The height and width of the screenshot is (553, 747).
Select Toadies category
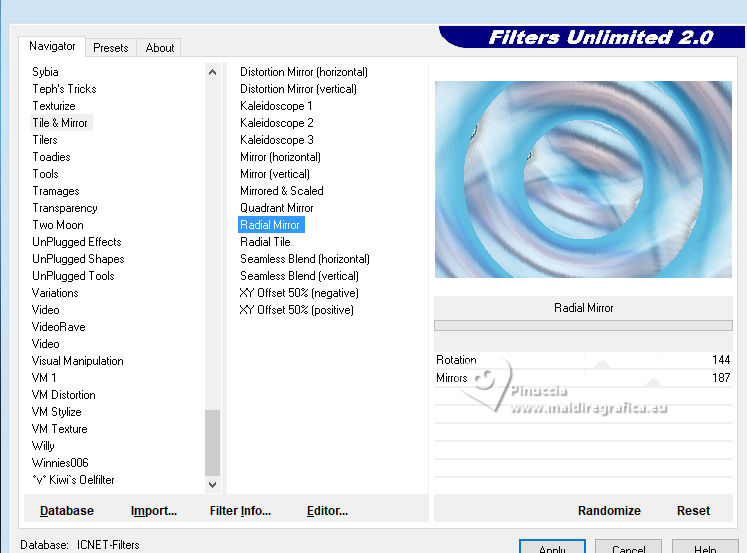51,157
